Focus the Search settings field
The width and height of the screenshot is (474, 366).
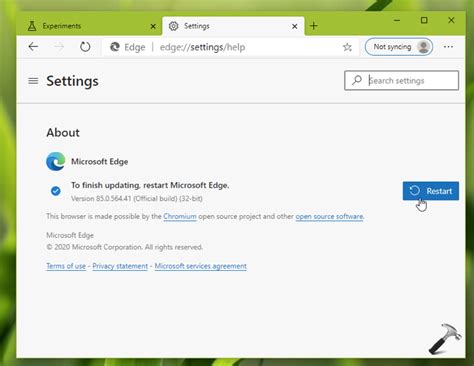pyautogui.click(x=401, y=80)
